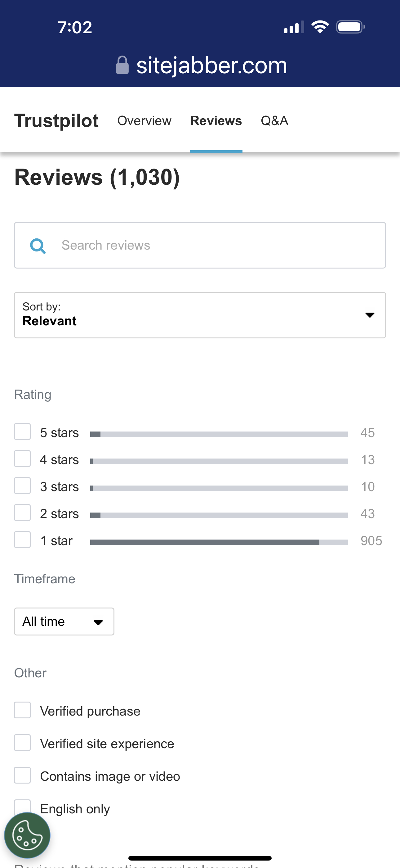Tap the Rating section label
Image resolution: width=400 pixels, height=868 pixels.
pyautogui.click(x=33, y=395)
